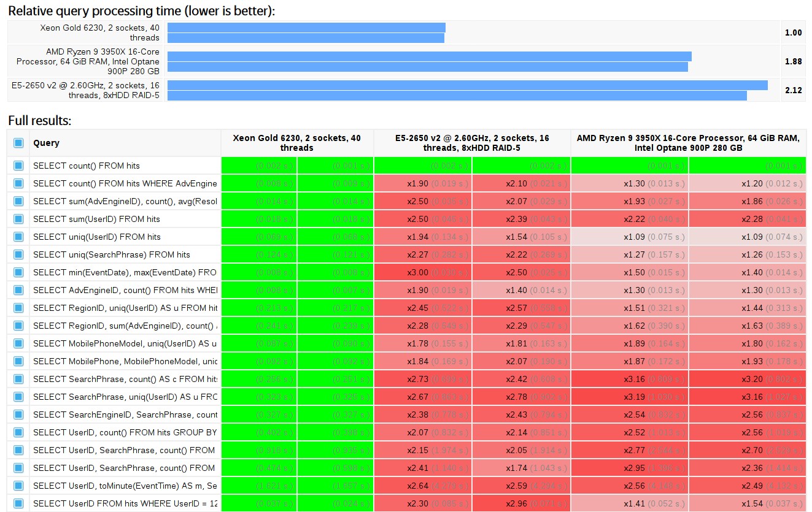Click the E5-2650 v2 table column header
This screenshot has width=812, height=512.
472,143
